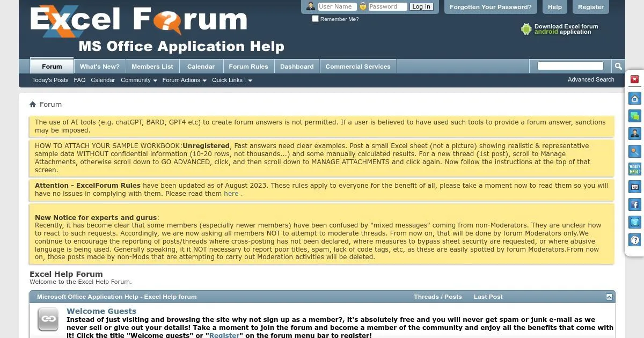Click the breadcrumb home icon
Viewport: 644px width, 338px height.
[33, 105]
